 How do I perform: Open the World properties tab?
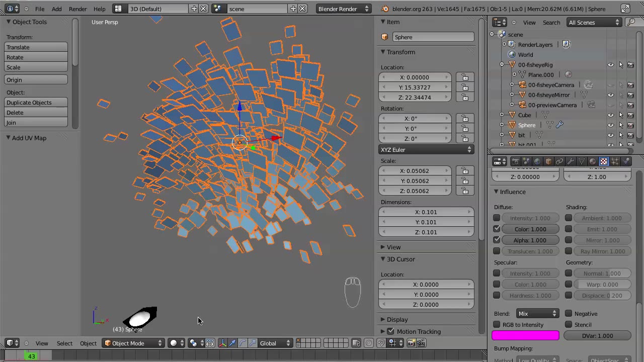coord(537,161)
